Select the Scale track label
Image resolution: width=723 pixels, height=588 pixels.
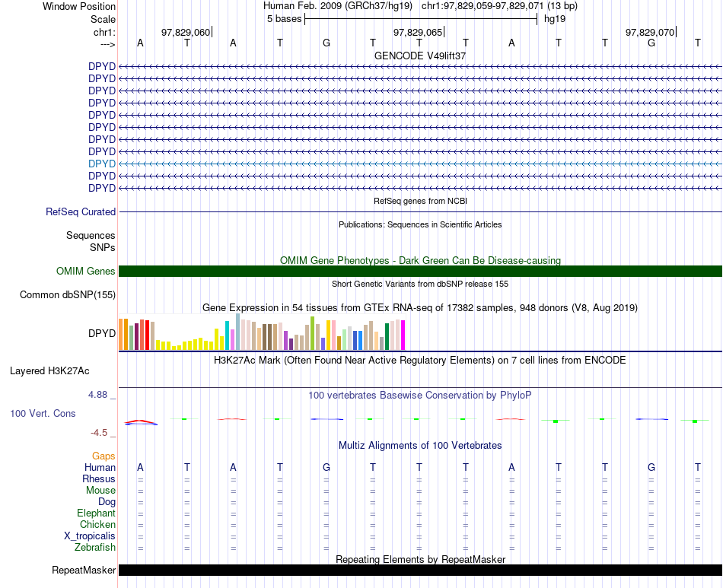tap(103, 19)
